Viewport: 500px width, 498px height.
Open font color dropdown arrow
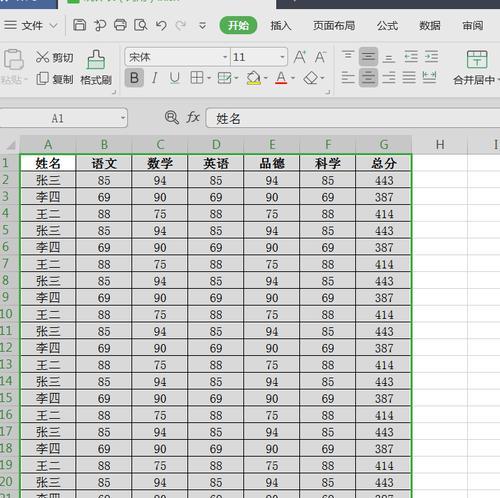tap(293, 78)
